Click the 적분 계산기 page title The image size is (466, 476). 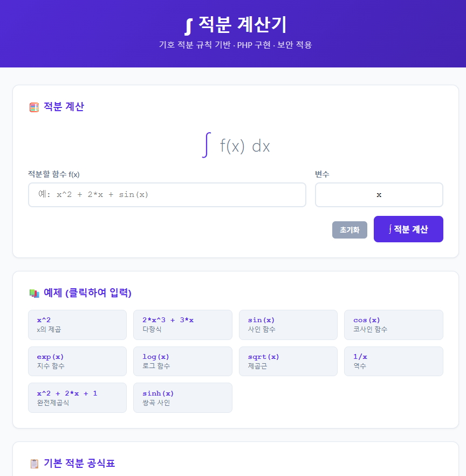click(243, 25)
